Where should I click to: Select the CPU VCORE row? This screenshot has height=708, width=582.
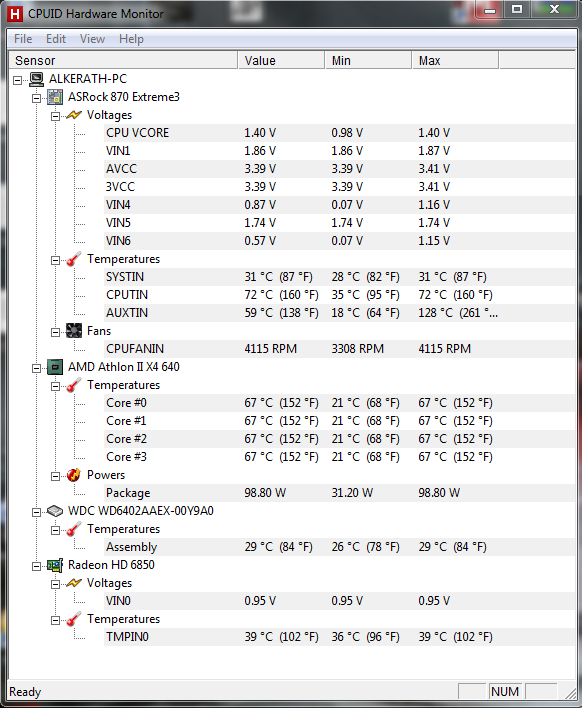pyautogui.click(x=340, y=133)
